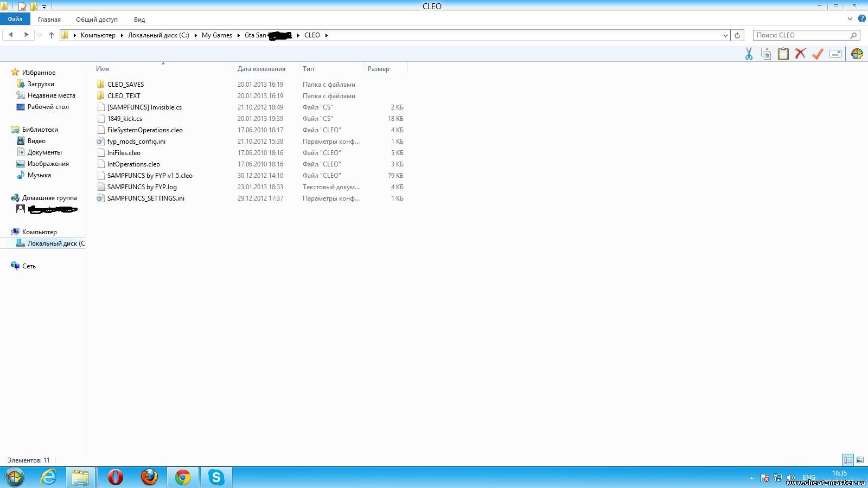868x488 pixels.
Task: Open the Файл menu tab
Action: click(15, 19)
